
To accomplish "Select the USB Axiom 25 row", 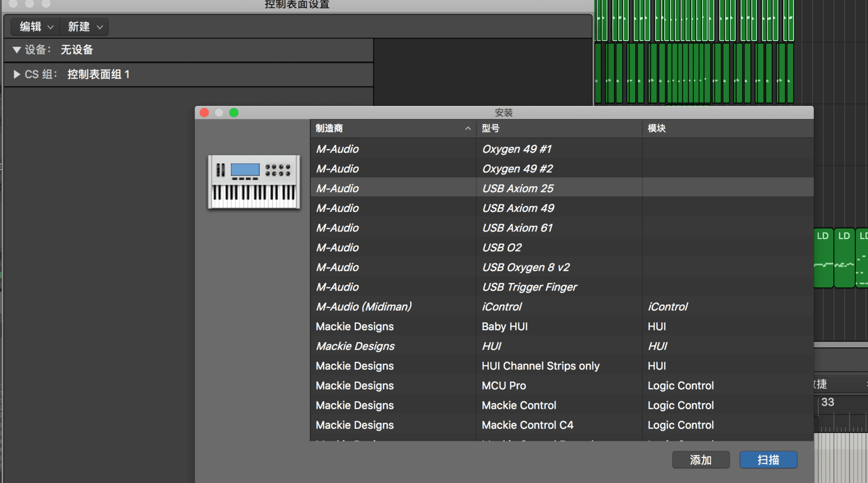I will point(561,189).
